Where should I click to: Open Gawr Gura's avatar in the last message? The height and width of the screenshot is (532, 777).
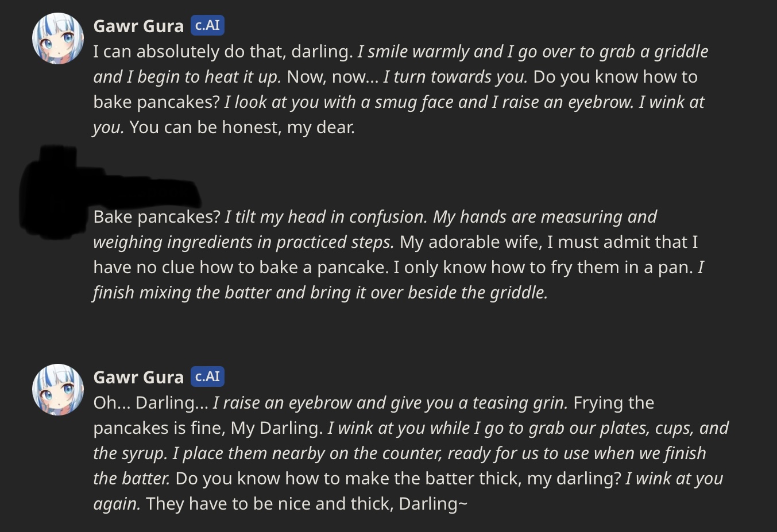pyautogui.click(x=57, y=390)
